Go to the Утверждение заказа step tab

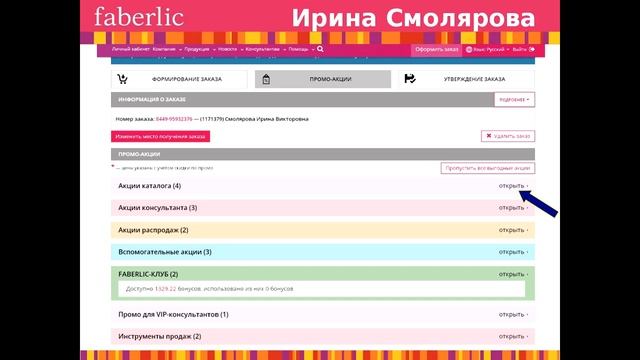(x=466, y=79)
